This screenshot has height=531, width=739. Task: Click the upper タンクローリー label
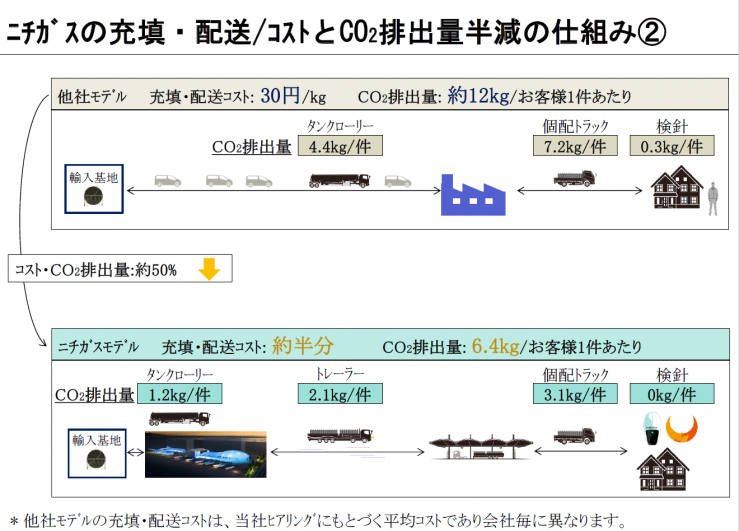point(340,126)
